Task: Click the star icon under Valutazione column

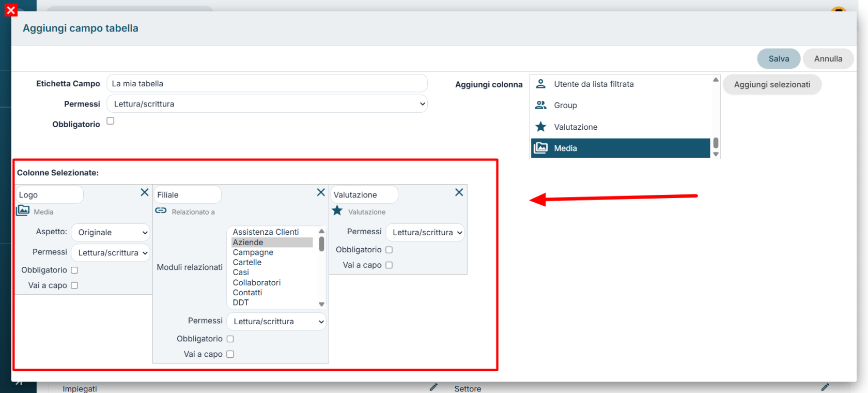Action: tap(337, 210)
